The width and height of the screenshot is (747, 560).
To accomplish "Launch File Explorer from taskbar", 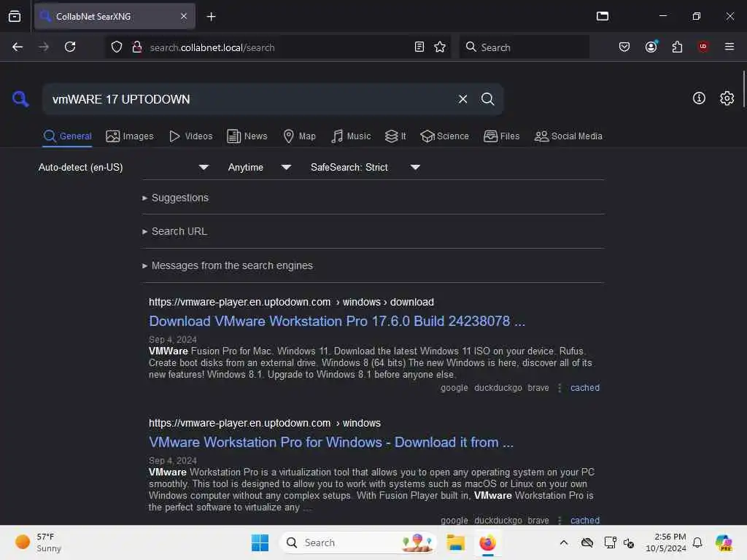I will [x=455, y=542].
